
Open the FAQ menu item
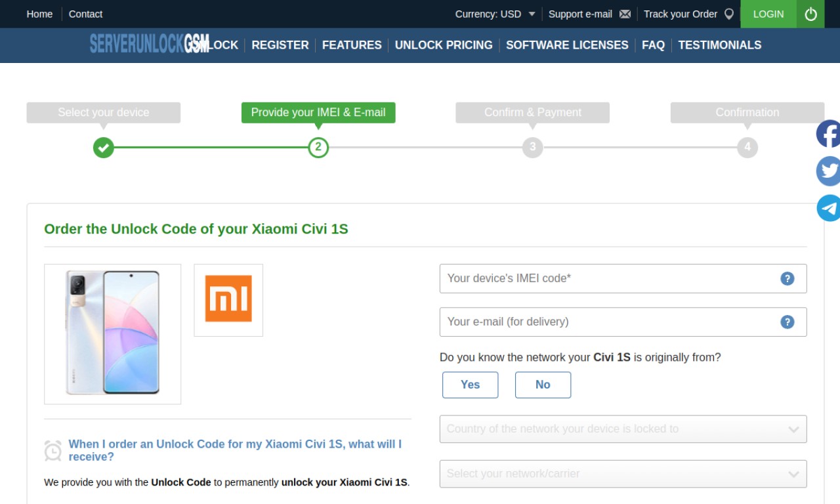pyautogui.click(x=653, y=45)
